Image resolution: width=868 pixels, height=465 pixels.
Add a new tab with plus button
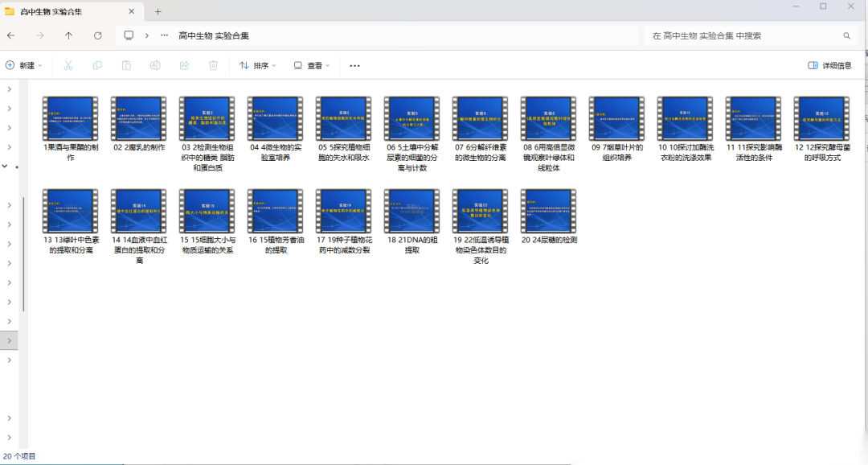coord(158,11)
